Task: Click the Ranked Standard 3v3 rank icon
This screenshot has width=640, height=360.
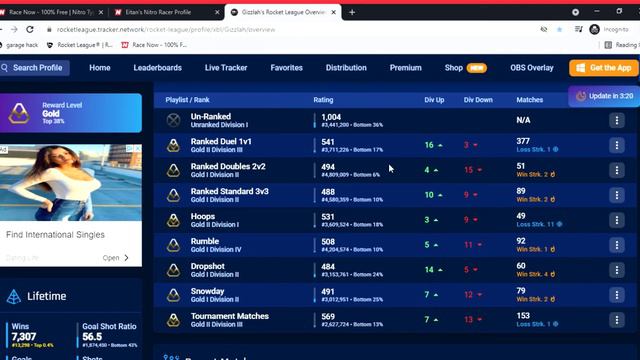Action: tap(173, 195)
